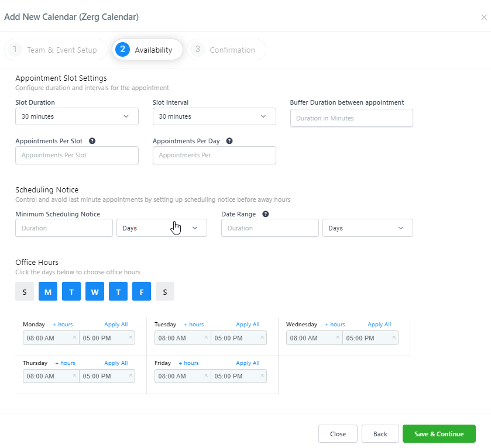Clear Tuesday start time 08:00 AM
491x448 pixels.
coord(206,337)
